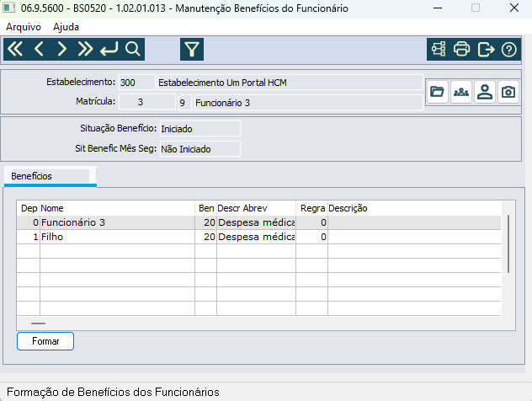The image size is (532, 401).
Task: Click the application icon in title bar
Action: point(9,8)
